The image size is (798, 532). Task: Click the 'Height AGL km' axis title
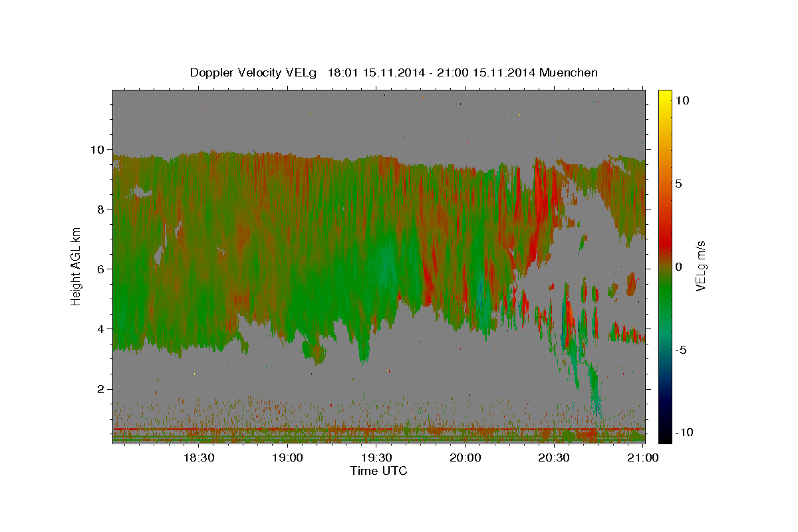[76, 266]
